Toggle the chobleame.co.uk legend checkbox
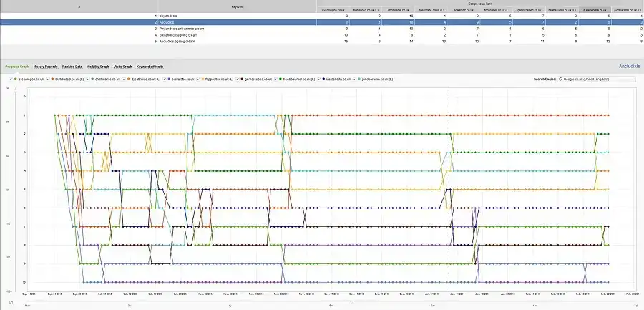 coord(88,79)
